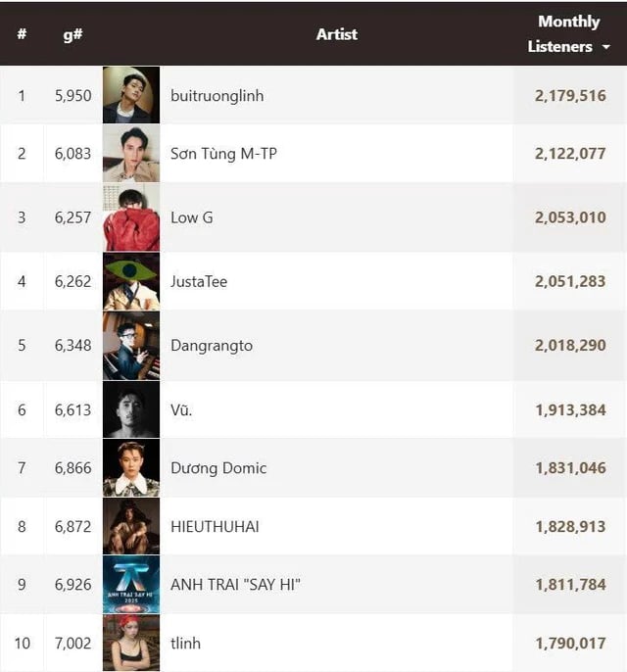Sort by the g# column header

pos(72,34)
